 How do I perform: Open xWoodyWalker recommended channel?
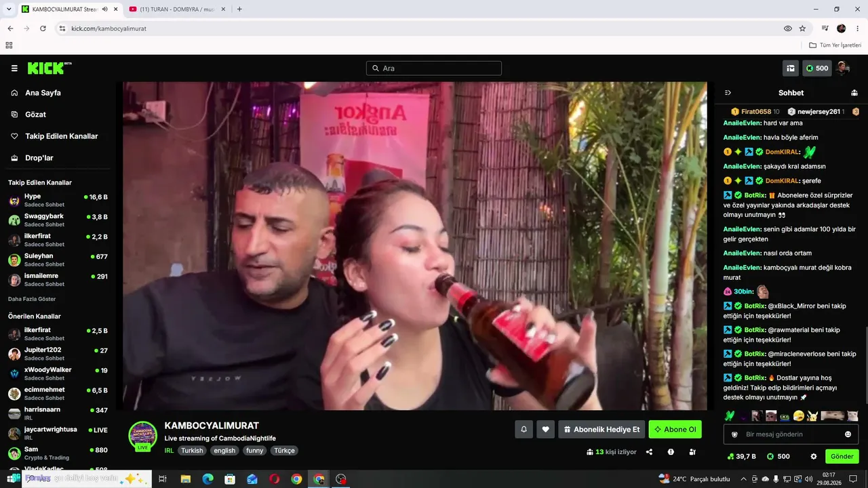point(58,373)
